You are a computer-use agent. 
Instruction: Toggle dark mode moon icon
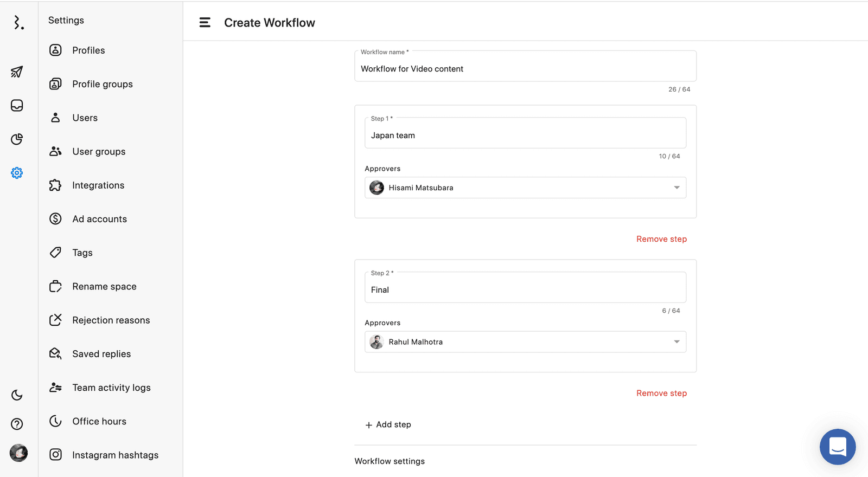(17, 395)
